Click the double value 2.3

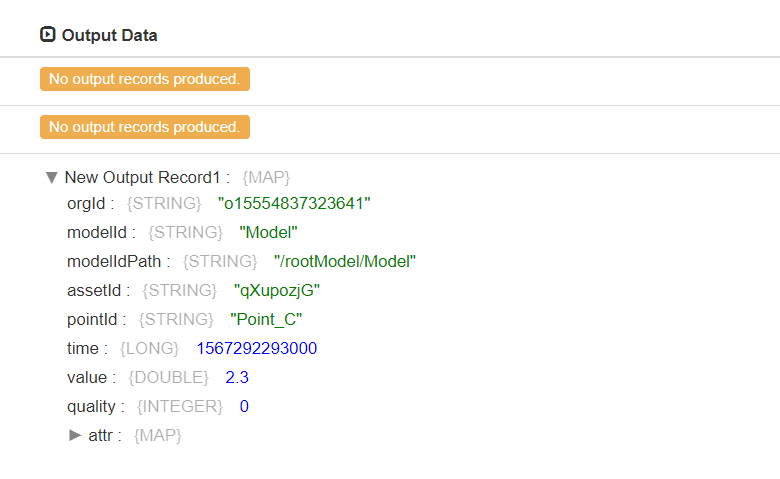pyautogui.click(x=236, y=377)
